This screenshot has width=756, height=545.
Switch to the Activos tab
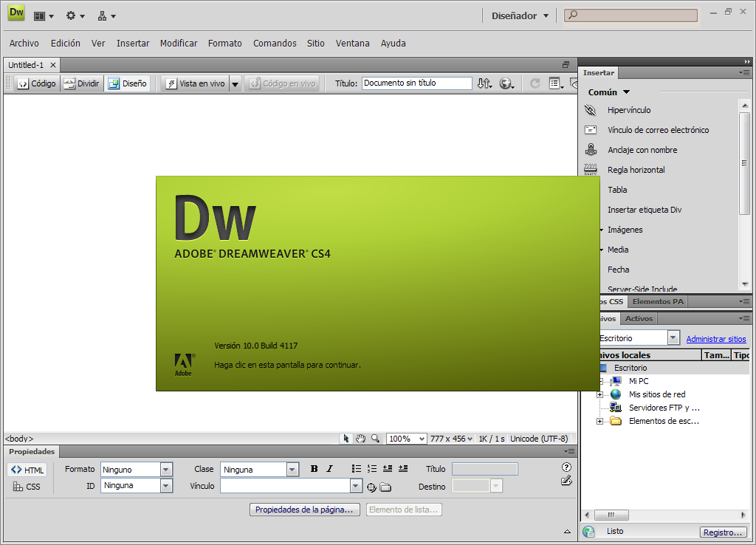[639, 318]
